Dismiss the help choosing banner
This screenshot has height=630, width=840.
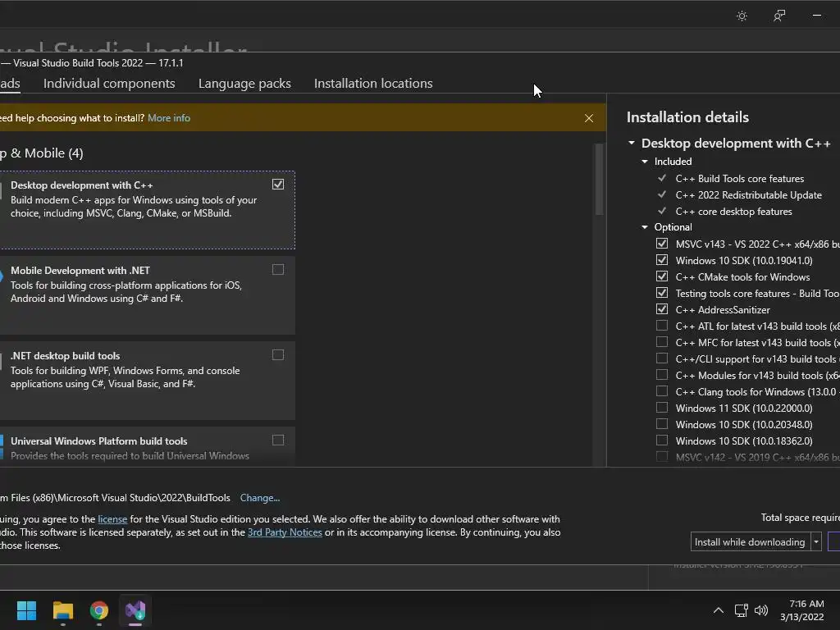click(x=589, y=118)
